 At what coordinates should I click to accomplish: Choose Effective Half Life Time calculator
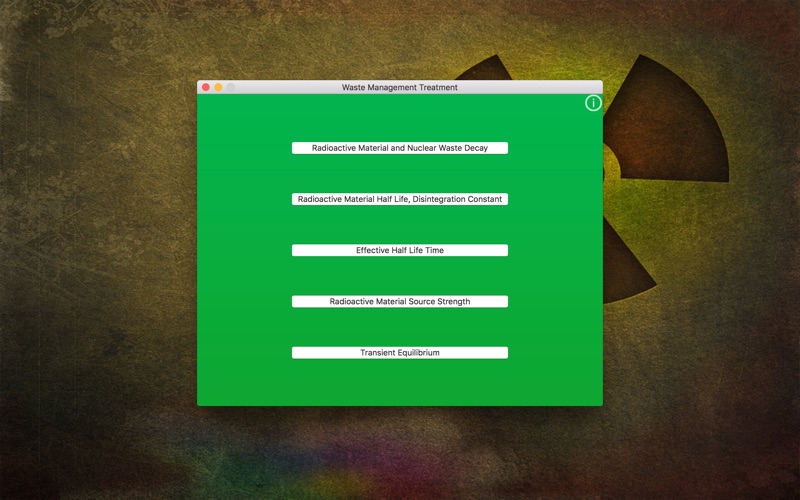(399, 250)
